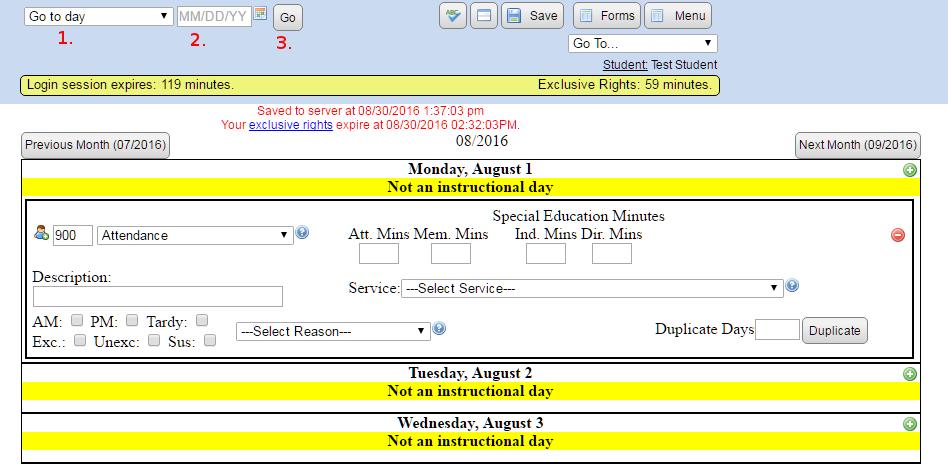Go to Next Month (09/2016)
Viewport: 948px width, 464px height.
click(x=857, y=145)
